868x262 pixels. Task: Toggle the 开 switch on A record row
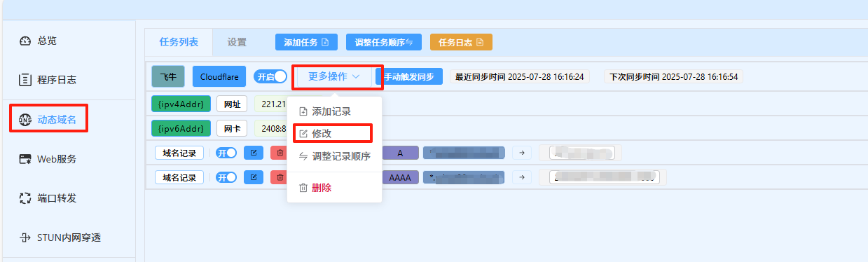pyautogui.click(x=226, y=153)
